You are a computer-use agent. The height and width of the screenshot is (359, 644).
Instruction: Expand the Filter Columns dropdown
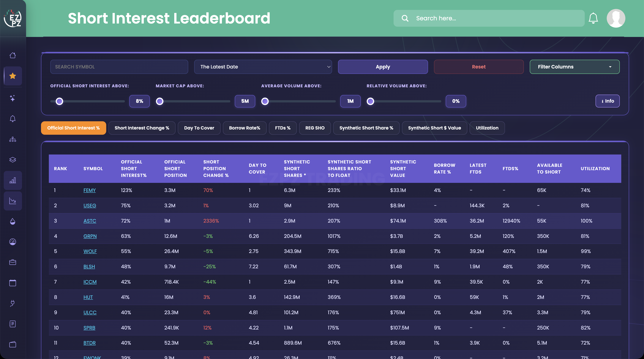click(x=574, y=67)
